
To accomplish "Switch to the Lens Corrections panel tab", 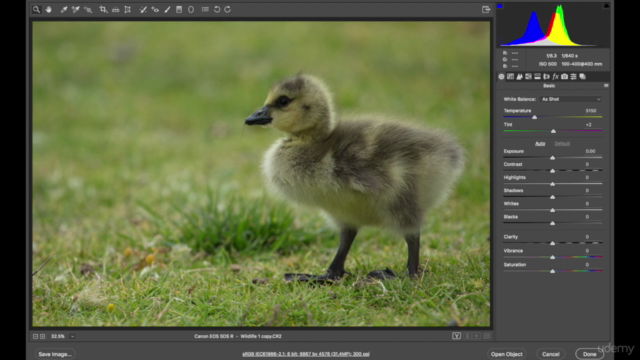I will click(x=546, y=76).
